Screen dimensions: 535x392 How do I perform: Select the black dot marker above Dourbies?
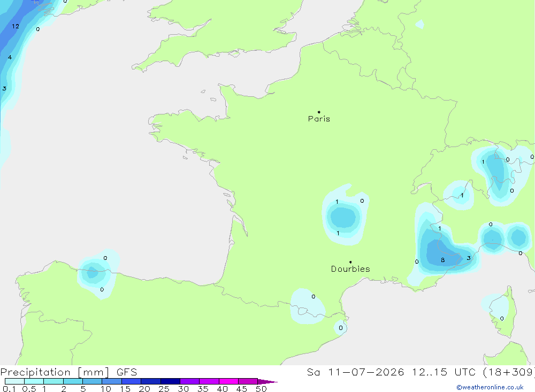(x=350, y=262)
